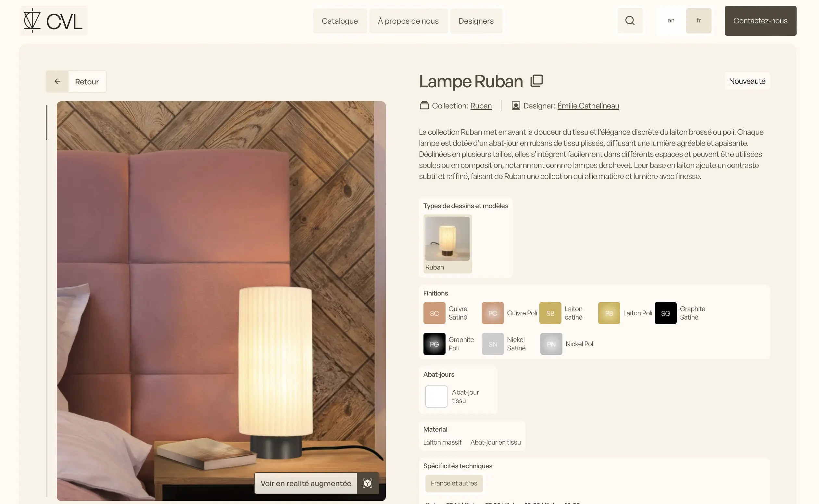Viewport: 819px width, 504px height.
Task: Click the back arrow icon
Action: [x=57, y=81]
